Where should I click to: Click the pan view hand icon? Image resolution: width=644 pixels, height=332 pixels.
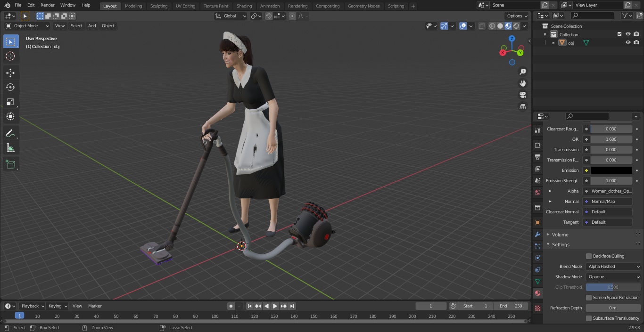(523, 83)
